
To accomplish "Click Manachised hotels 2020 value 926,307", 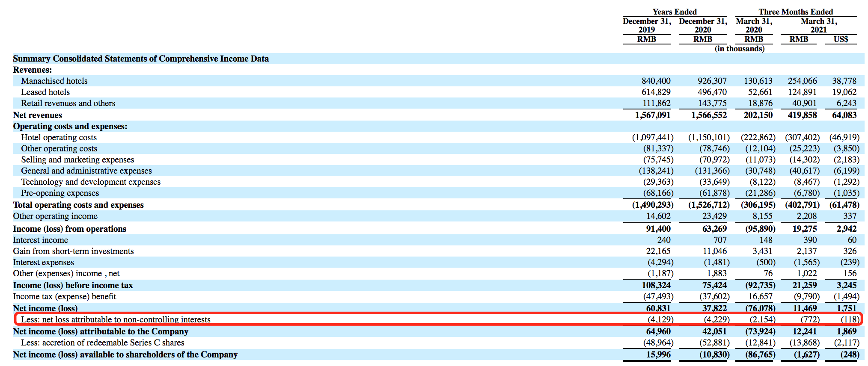I will pyautogui.click(x=712, y=81).
